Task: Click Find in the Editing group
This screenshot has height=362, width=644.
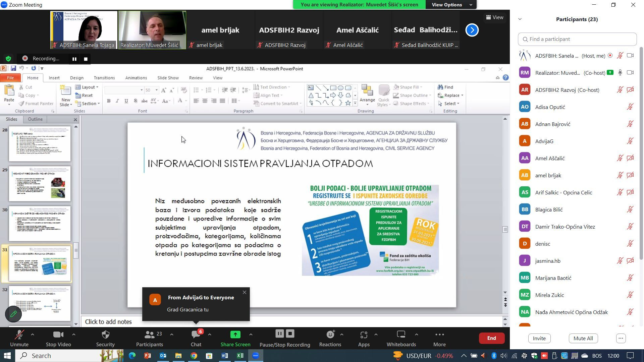Action: 445,87
